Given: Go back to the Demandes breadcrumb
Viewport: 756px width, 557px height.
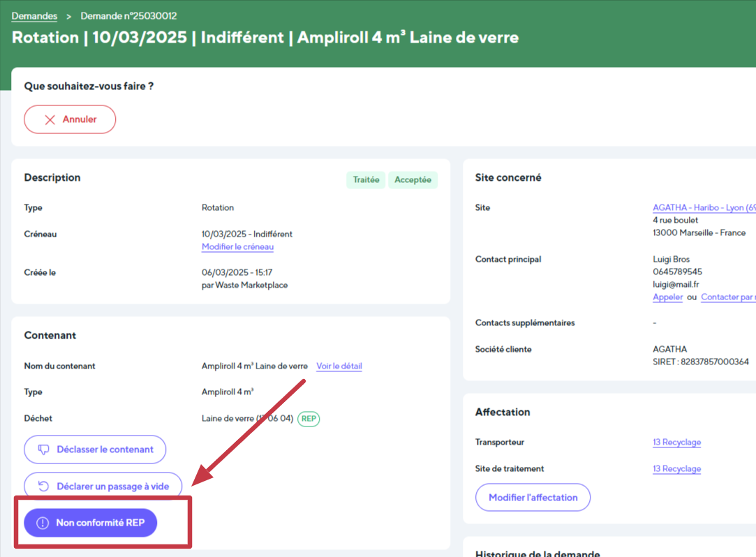Looking at the screenshot, I should point(34,16).
